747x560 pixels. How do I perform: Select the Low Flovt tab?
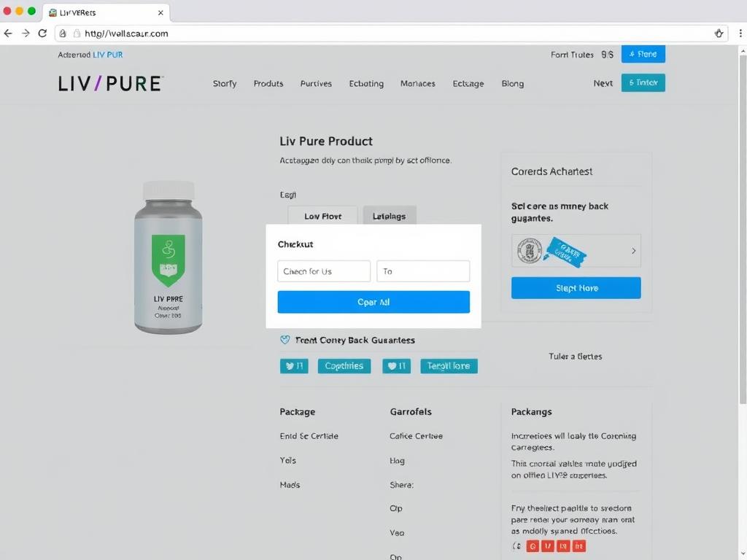coord(322,216)
